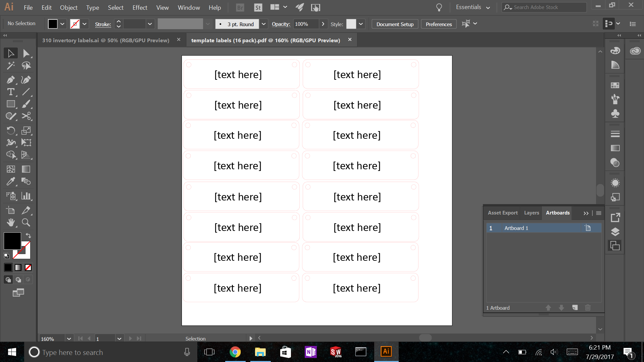
Task: Select the Eyedropper tool
Action: point(10,181)
